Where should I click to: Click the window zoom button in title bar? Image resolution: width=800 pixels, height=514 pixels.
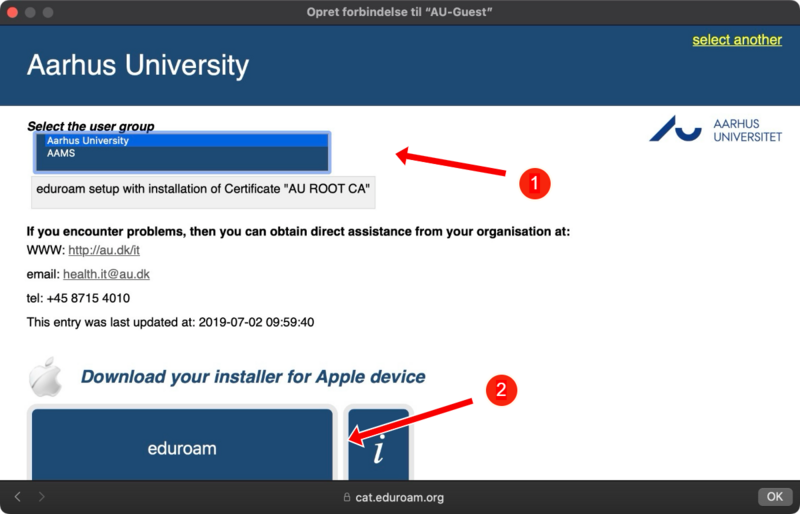tap(49, 12)
